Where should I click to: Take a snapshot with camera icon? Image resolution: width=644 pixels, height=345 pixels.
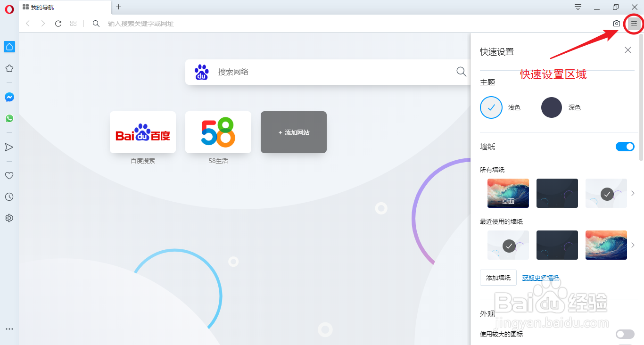click(x=616, y=24)
